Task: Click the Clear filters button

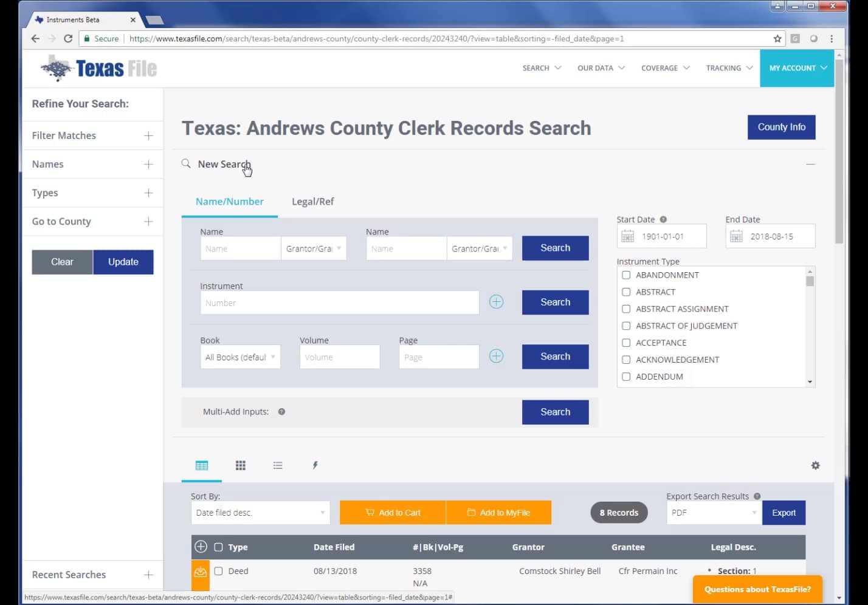Action: (62, 262)
